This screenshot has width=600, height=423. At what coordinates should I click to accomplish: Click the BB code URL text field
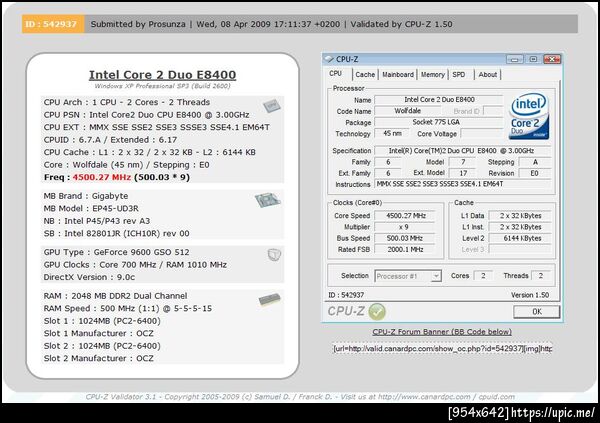442,349
